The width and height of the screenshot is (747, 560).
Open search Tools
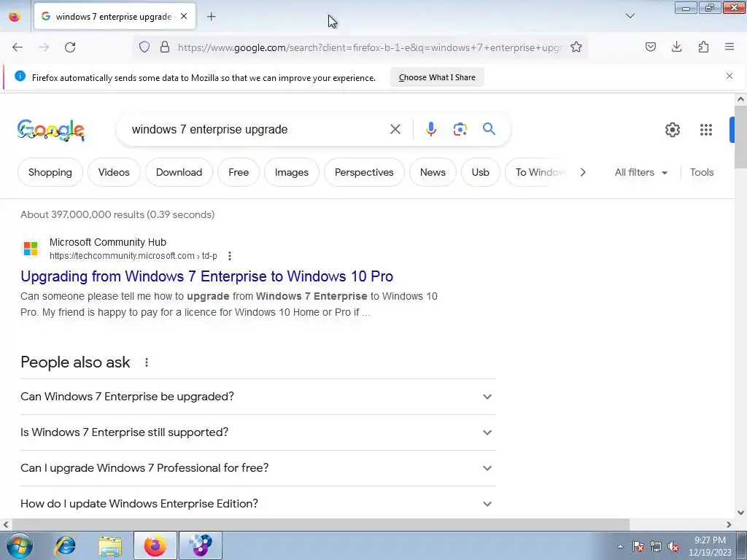(x=702, y=172)
